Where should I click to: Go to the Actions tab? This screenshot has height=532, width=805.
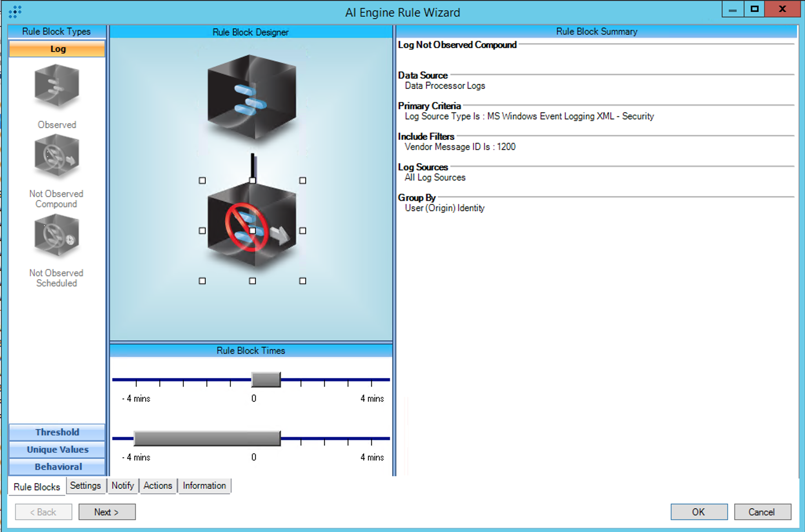[x=157, y=486]
